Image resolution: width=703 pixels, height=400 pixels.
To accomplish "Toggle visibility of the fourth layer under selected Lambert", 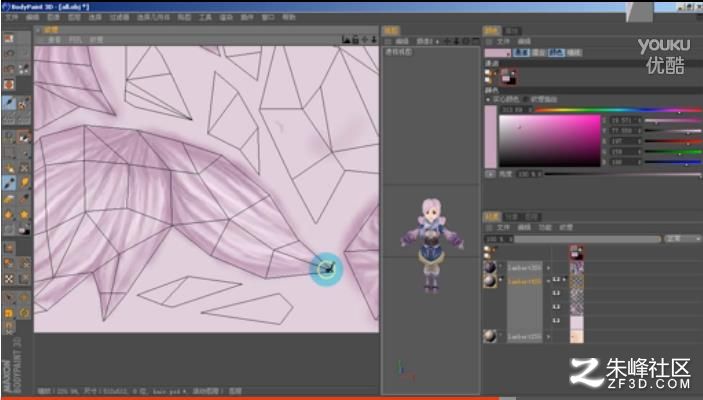I will click(x=556, y=321).
